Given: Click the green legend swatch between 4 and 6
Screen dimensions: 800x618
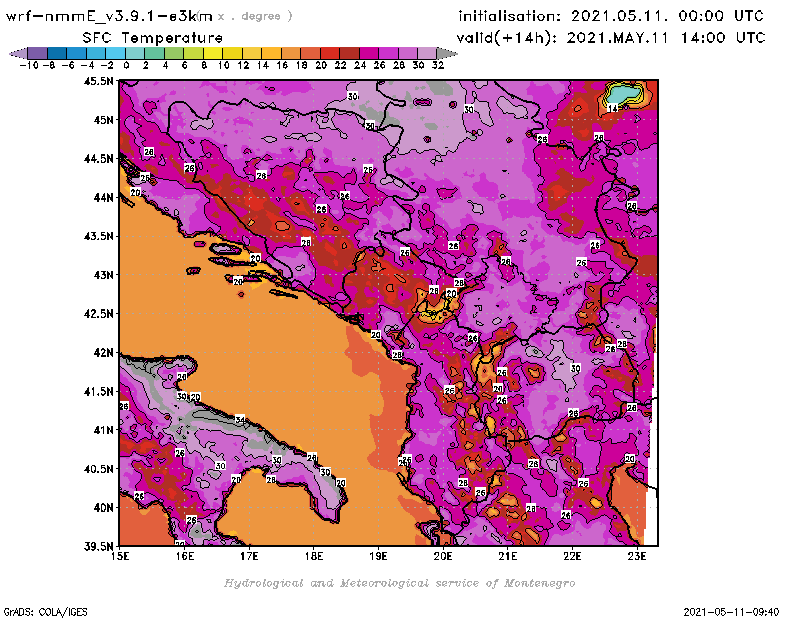Looking at the screenshot, I should point(174,54).
